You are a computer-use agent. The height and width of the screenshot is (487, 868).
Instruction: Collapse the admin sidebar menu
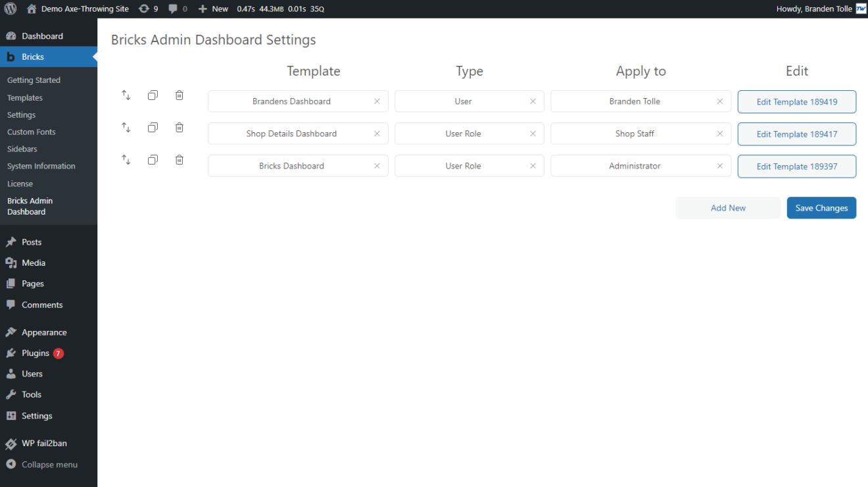[x=49, y=465]
